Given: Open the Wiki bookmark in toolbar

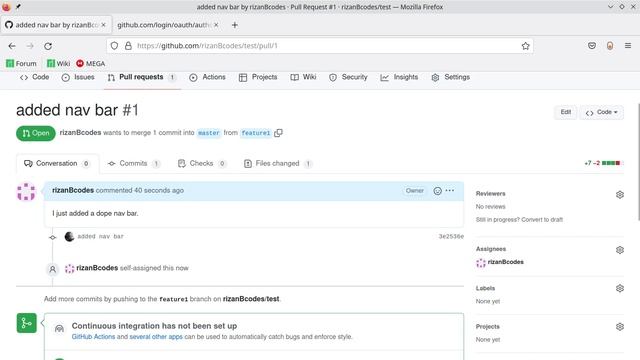Looking at the screenshot, I should click(58, 63).
